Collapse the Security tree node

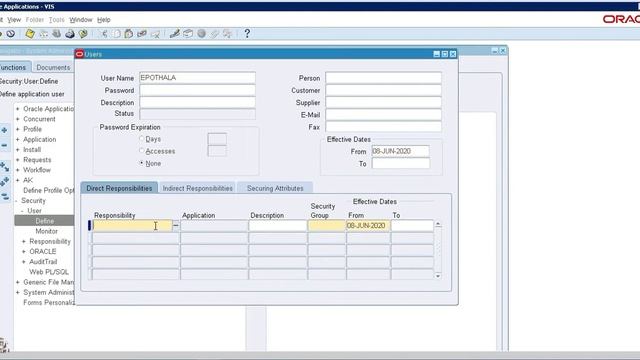[17, 201]
